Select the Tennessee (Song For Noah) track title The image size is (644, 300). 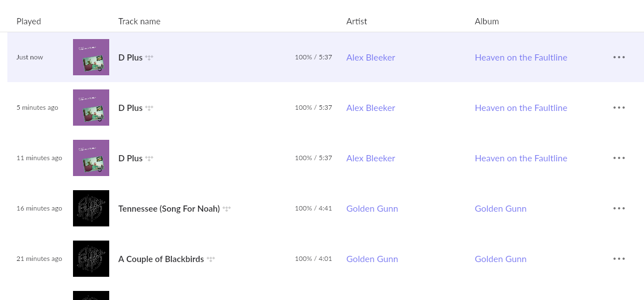[169, 208]
